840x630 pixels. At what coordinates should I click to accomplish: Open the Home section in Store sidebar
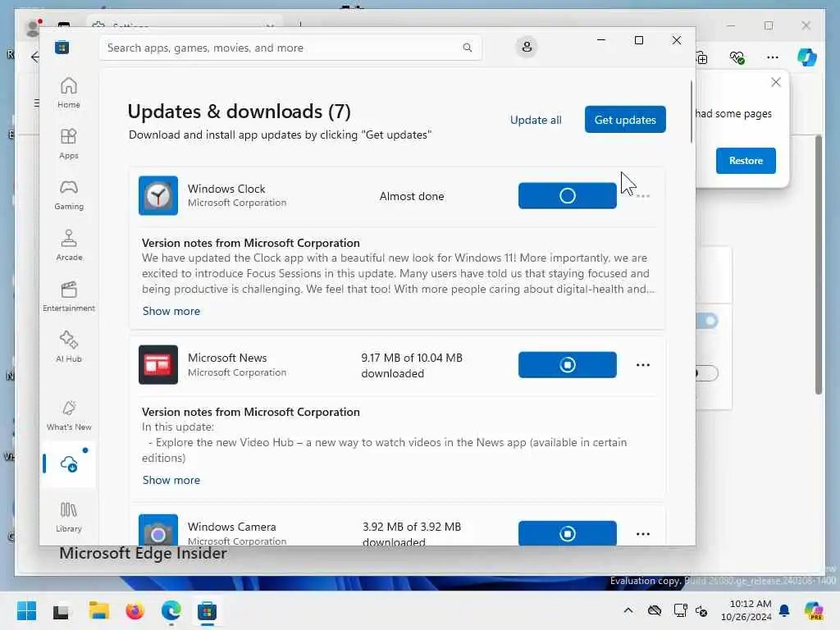[x=69, y=94]
